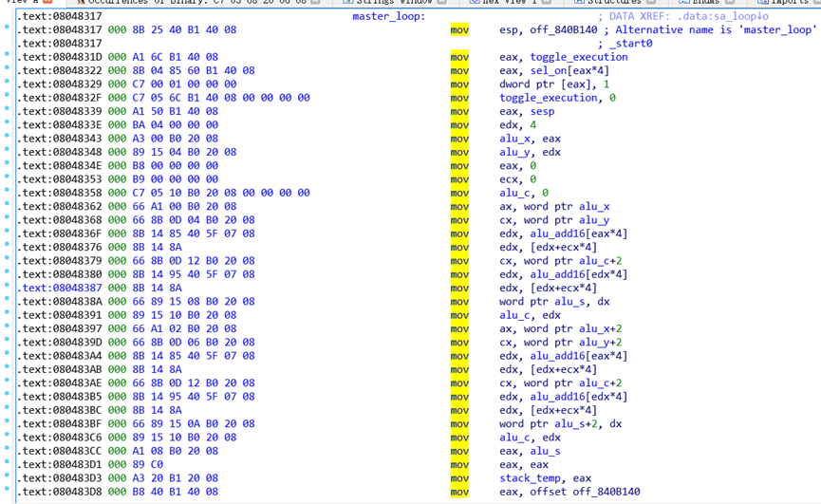The width and height of the screenshot is (821, 504).
Task: Toggle breakpoint dot on line 08048339
Action: tap(7, 108)
